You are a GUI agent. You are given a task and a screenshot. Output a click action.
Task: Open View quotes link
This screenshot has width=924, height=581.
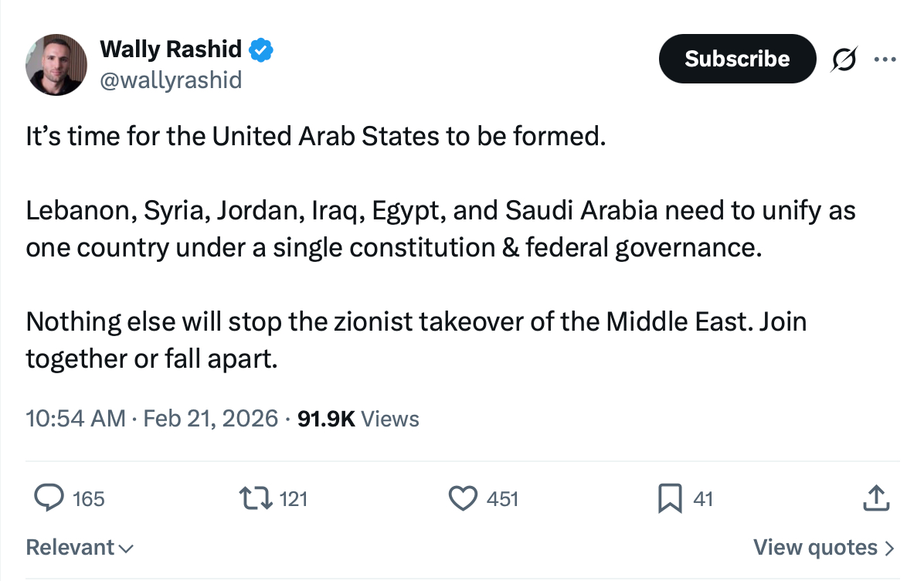pyautogui.click(x=824, y=548)
